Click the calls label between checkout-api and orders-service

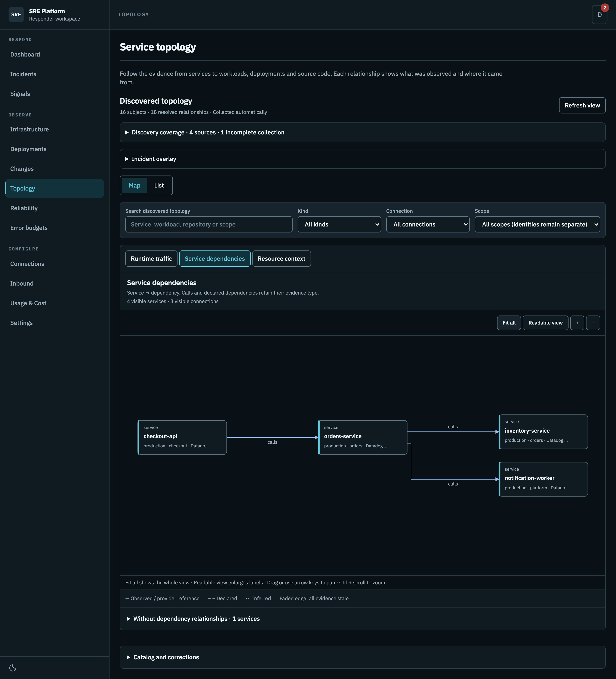(272, 442)
